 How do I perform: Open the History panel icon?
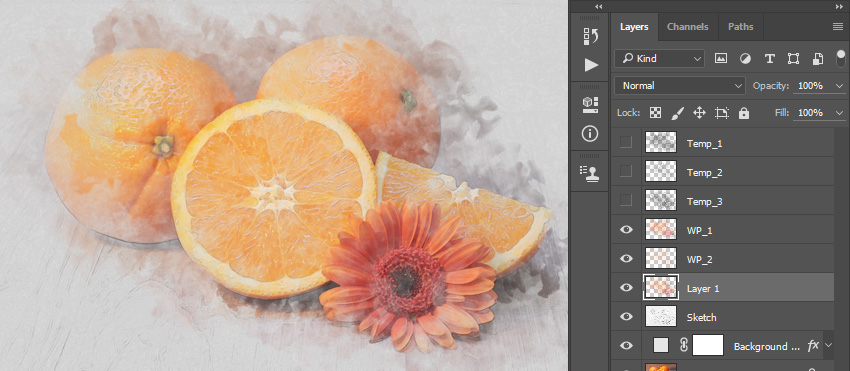pos(590,36)
